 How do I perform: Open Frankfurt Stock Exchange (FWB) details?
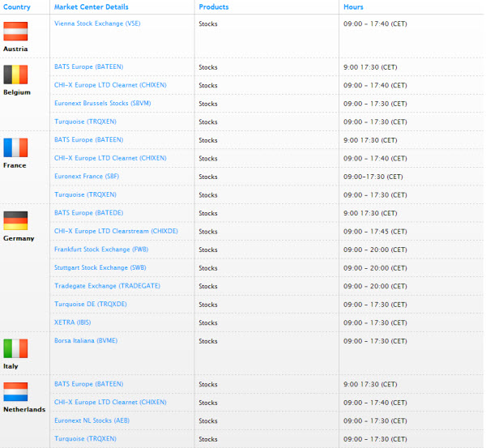[x=101, y=250]
